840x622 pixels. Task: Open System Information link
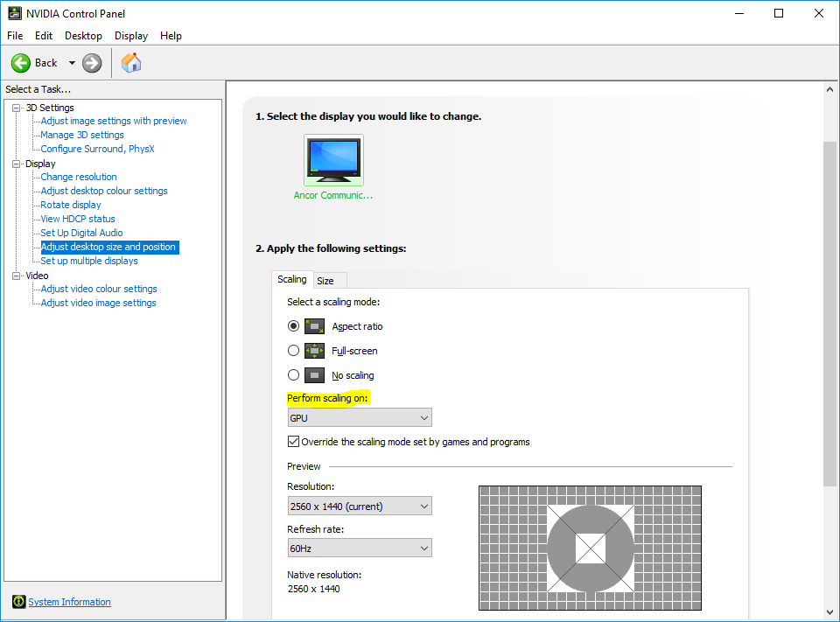click(x=70, y=602)
